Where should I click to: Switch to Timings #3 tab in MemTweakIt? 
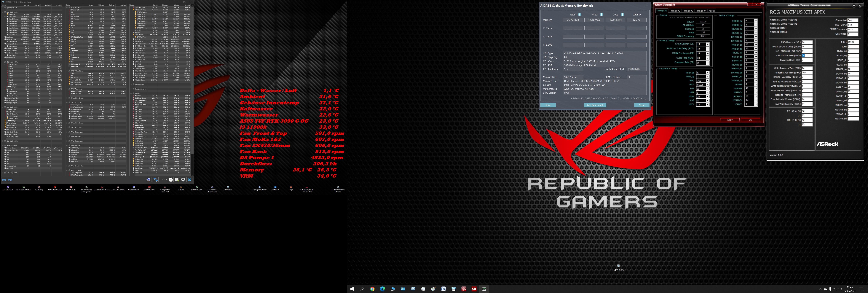coord(688,11)
